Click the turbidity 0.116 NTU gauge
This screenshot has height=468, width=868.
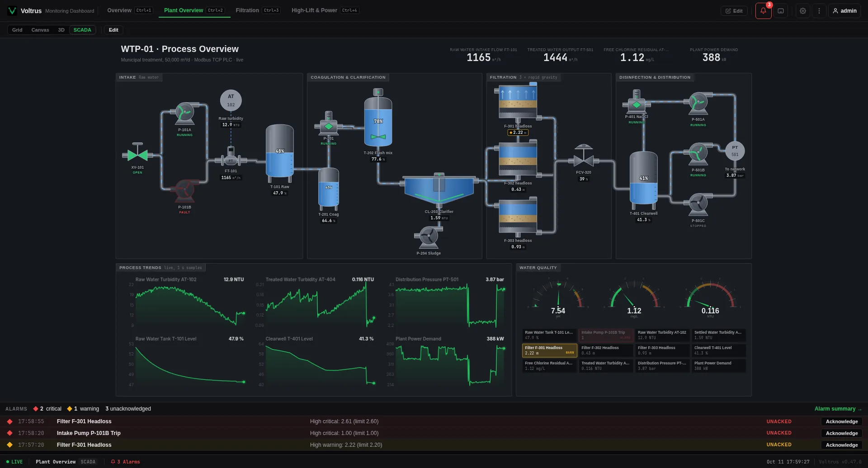710,297
